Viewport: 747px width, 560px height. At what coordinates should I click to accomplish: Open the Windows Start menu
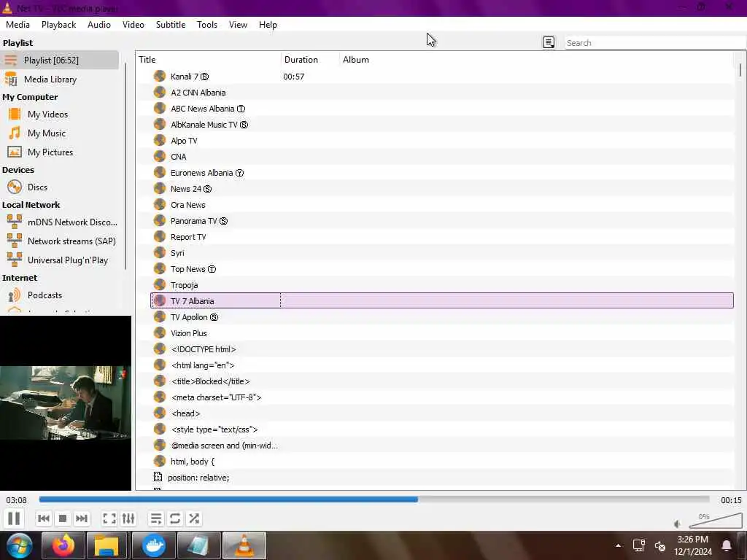(x=18, y=545)
